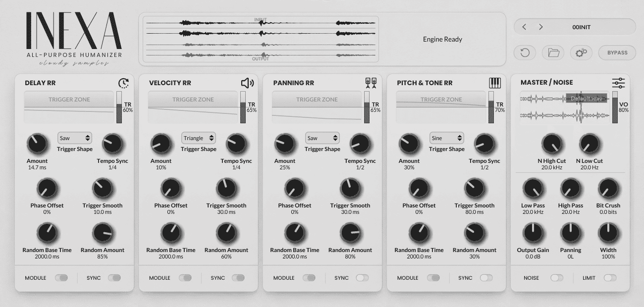
Task: Open Delay RR Trigger Shape Saw dropdown
Action: click(x=75, y=138)
